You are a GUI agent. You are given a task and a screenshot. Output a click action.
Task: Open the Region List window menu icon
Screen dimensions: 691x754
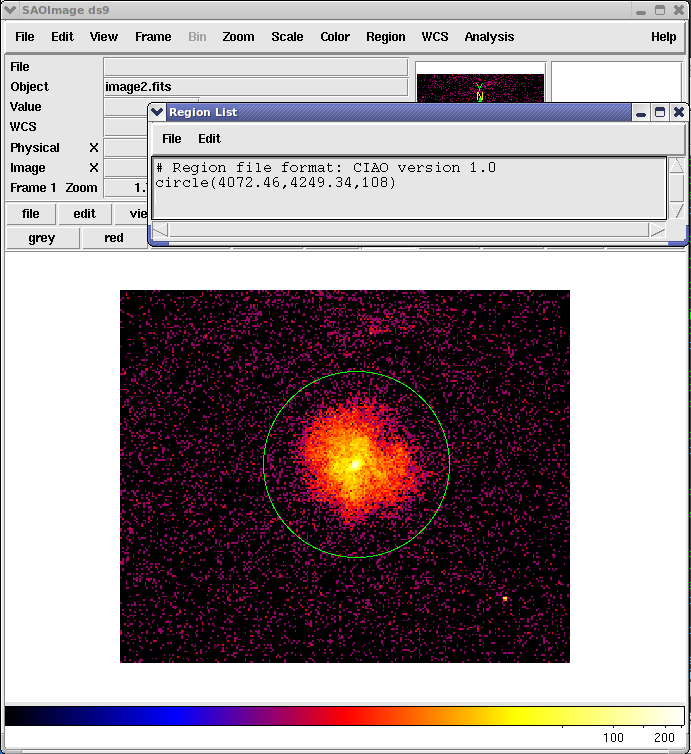tap(158, 112)
